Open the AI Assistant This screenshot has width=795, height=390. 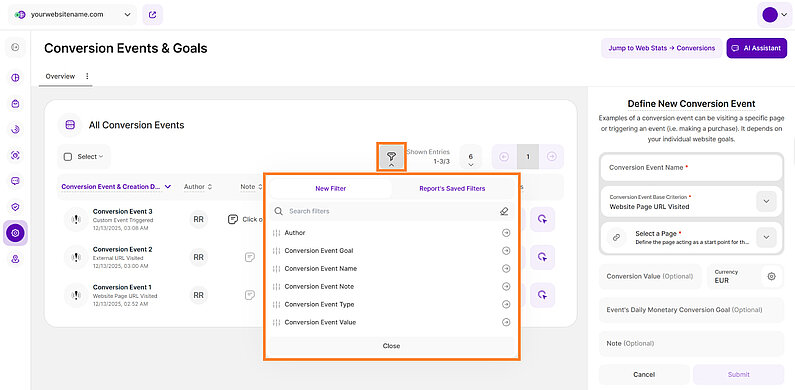756,48
